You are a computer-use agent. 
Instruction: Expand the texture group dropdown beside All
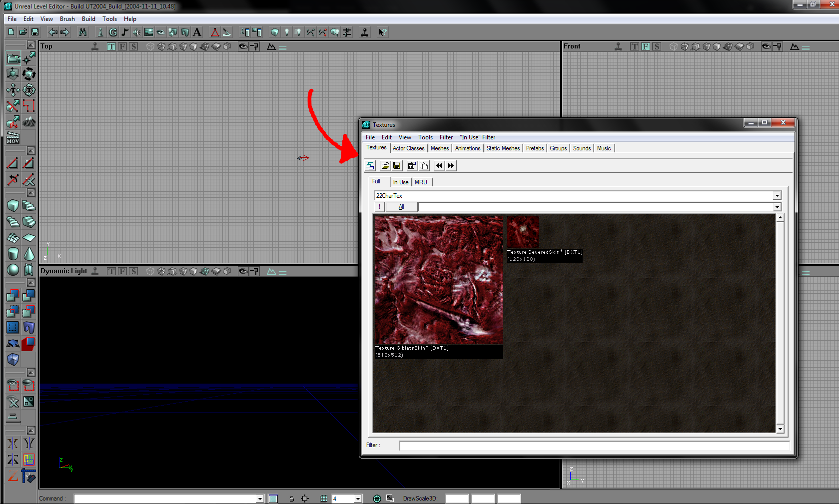777,207
